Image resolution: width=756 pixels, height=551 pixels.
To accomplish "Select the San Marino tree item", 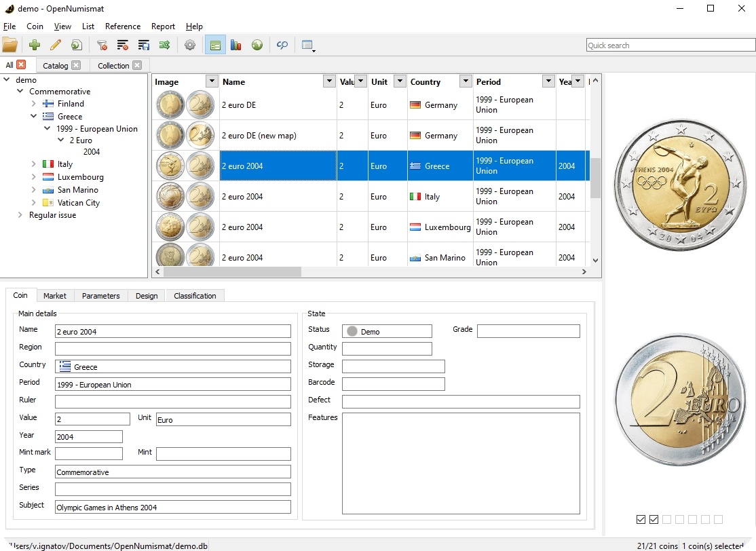I will (x=77, y=190).
